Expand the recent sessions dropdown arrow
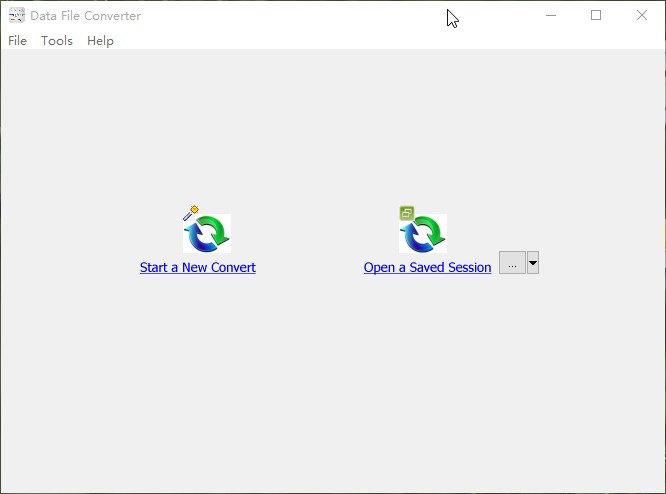The image size is (666, 494). pos(533,263)
